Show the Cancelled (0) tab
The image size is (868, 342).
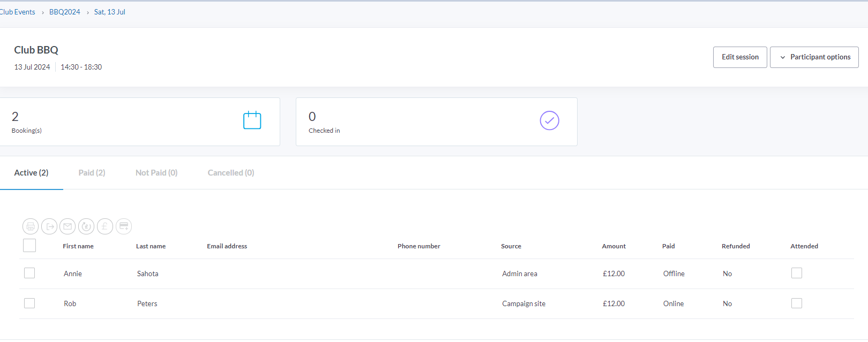(x=231, y=173)
